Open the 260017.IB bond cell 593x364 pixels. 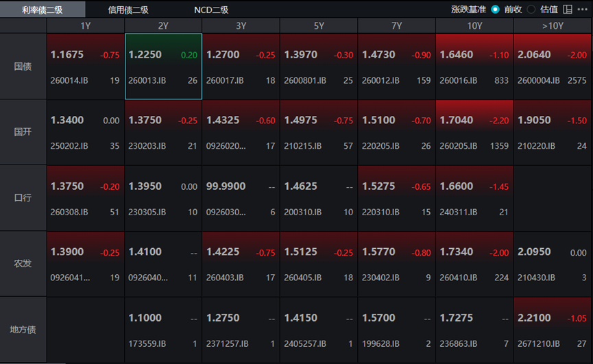[241, 66]
